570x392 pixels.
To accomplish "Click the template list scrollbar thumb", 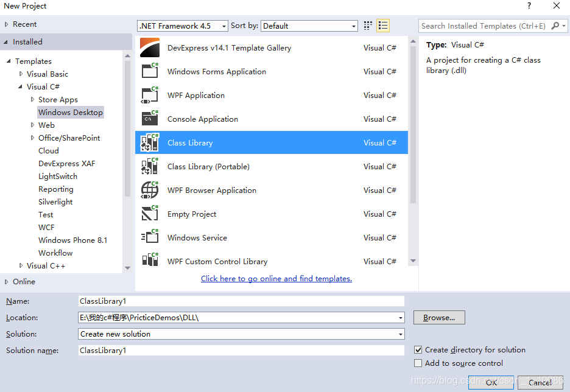I will click(x=413, y=125).
